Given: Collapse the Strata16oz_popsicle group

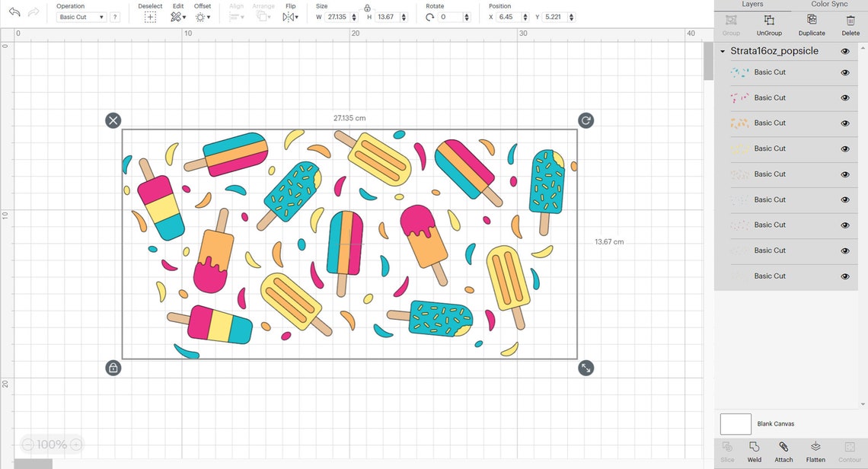Looking at the screenshot, I should coord(723,51).
